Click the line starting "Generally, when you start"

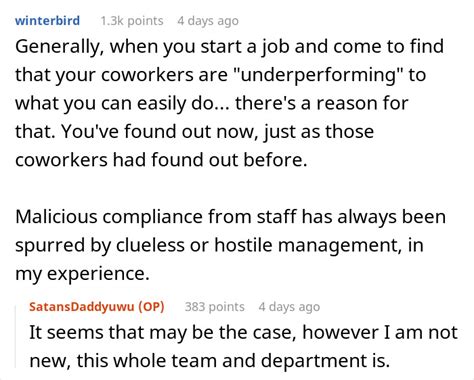click(229, 47)
